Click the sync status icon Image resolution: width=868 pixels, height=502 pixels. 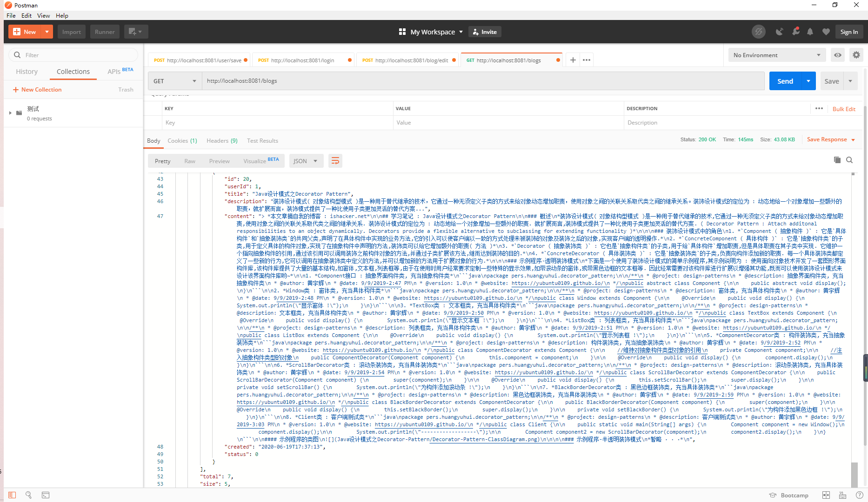coord(759,32)
